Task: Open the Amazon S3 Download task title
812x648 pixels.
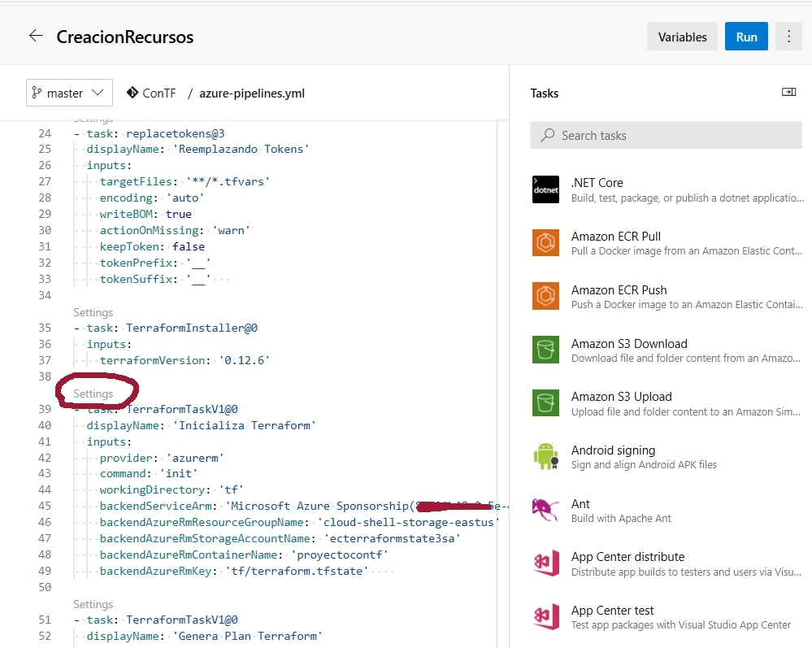Action: tap(629, 343)
